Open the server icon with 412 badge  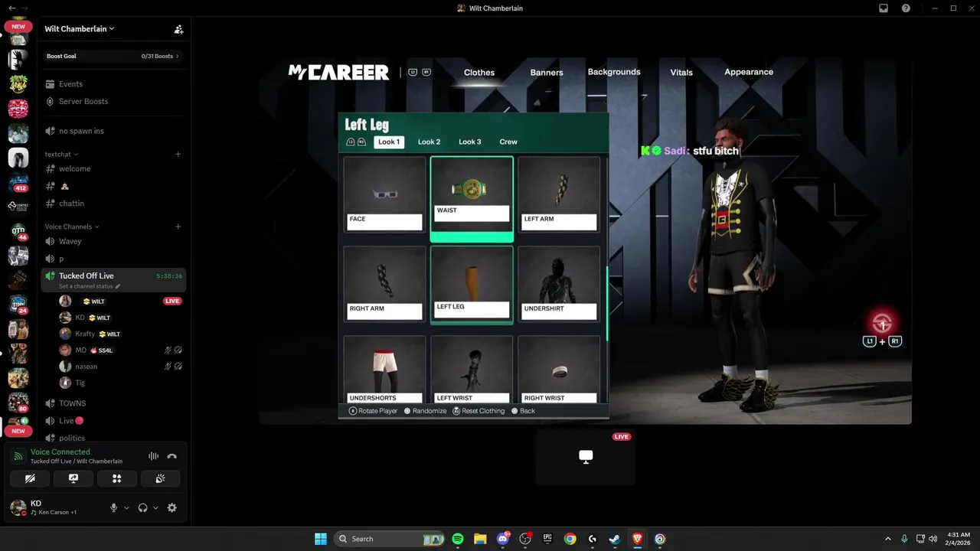coord(18,182)
